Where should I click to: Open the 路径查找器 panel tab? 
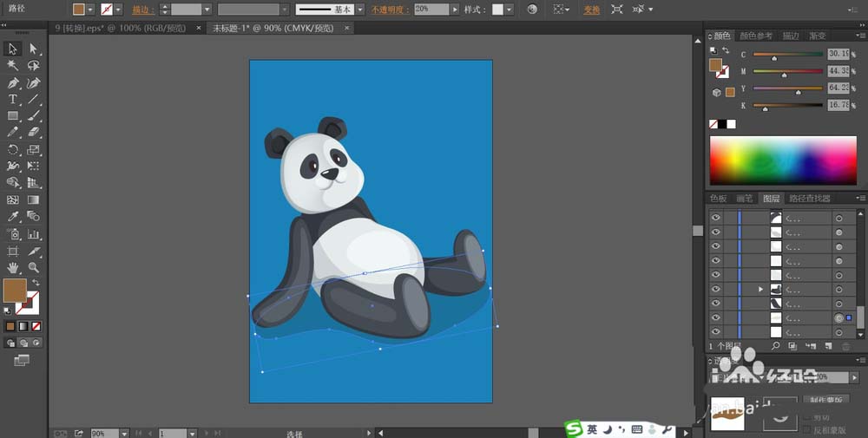coord(809,199)
